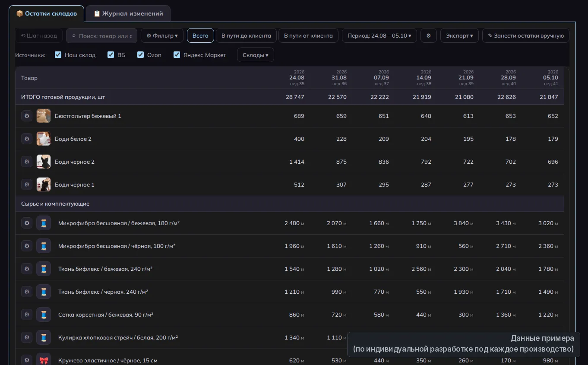The image size is (588, 365).
Task: Click thread spool icon of Кулирка хлопковая
Action: (x=44, y=337)
